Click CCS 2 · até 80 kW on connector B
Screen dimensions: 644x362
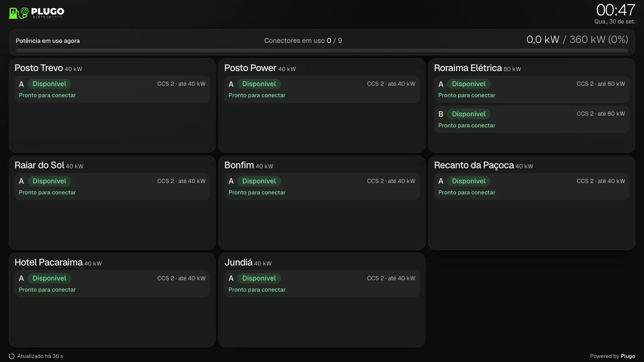tap(601, 114)
